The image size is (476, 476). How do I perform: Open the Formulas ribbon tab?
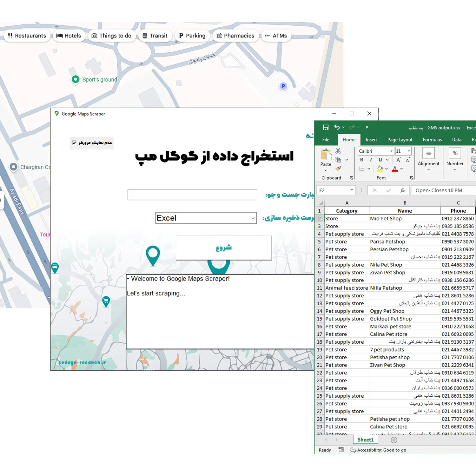432,140
